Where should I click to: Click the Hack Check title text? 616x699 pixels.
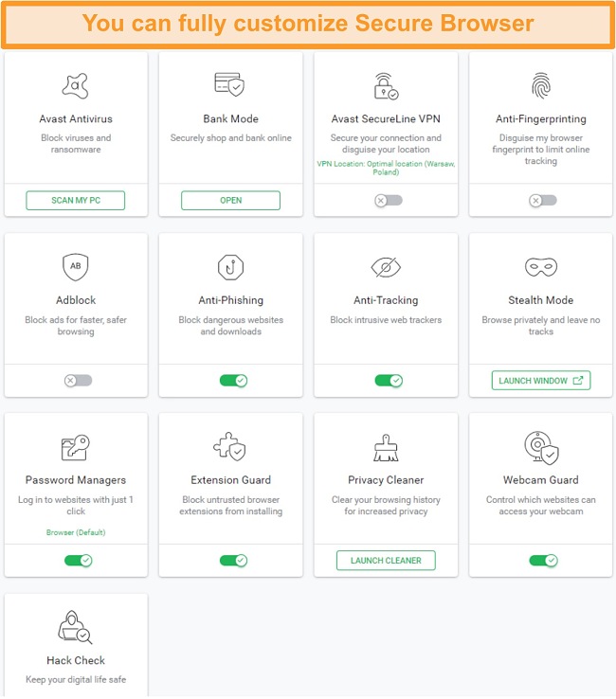click(76, 661)
